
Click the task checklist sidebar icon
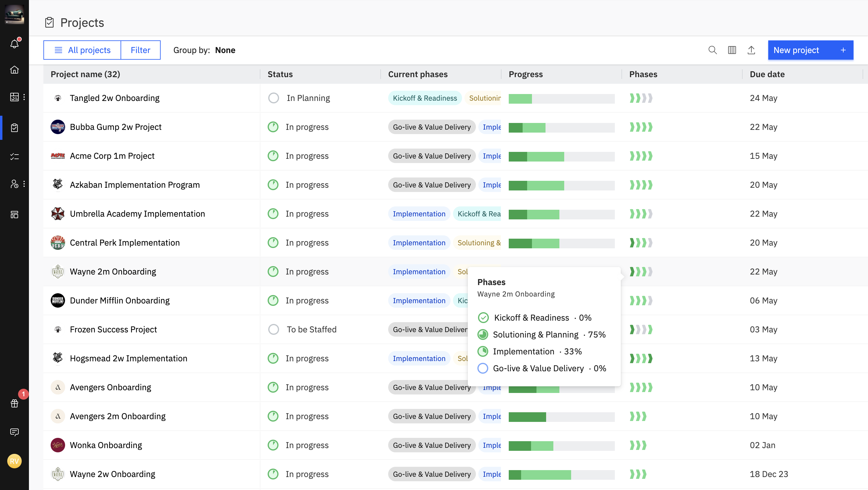(x=14, y=156)
